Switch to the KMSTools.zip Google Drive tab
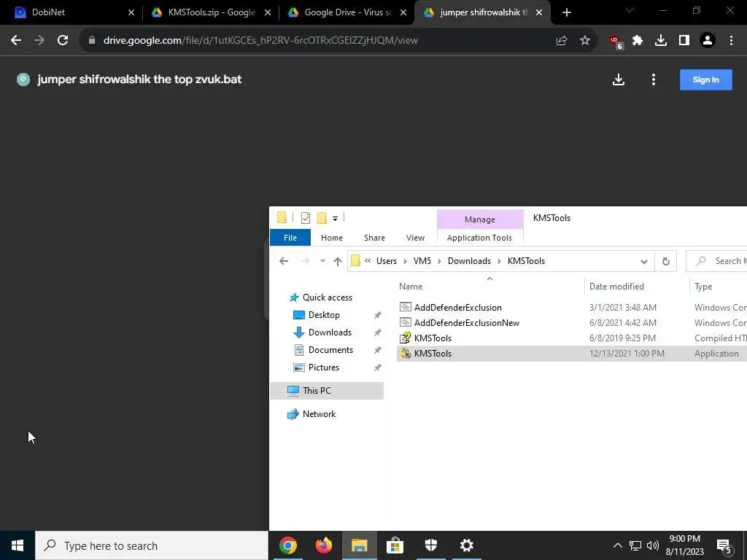Image resolution: width=747 pixels, height=560 pixels. click(211, 12)
